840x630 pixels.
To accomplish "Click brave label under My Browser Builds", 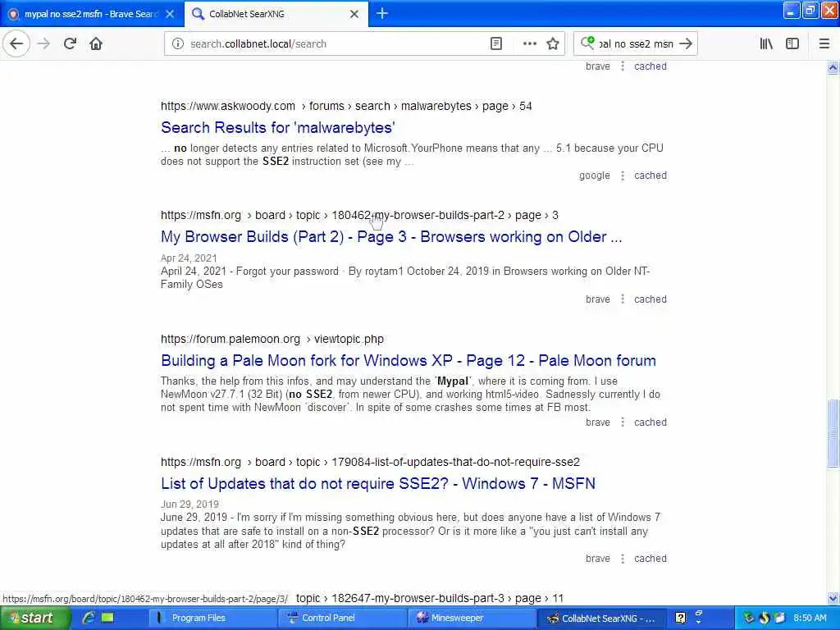I will pyautogui.click(x=598, y=299).
